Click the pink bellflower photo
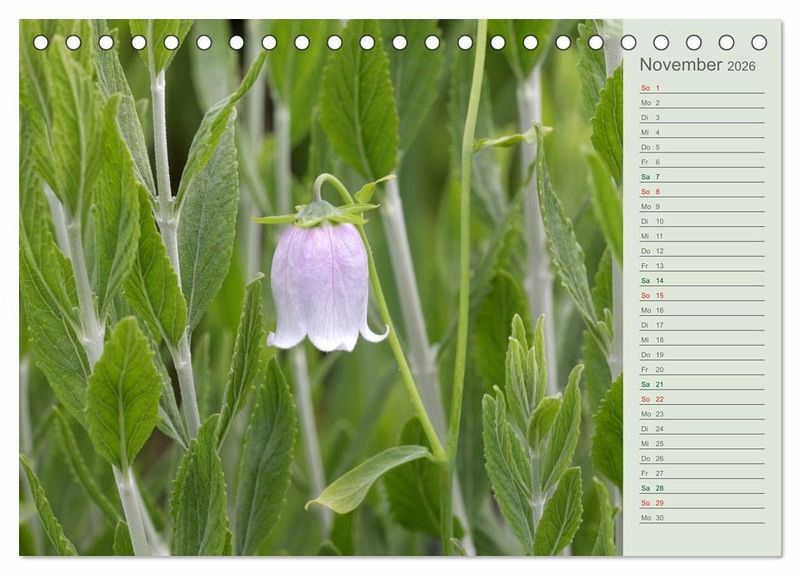800x575 pixels. coord(321,287)
